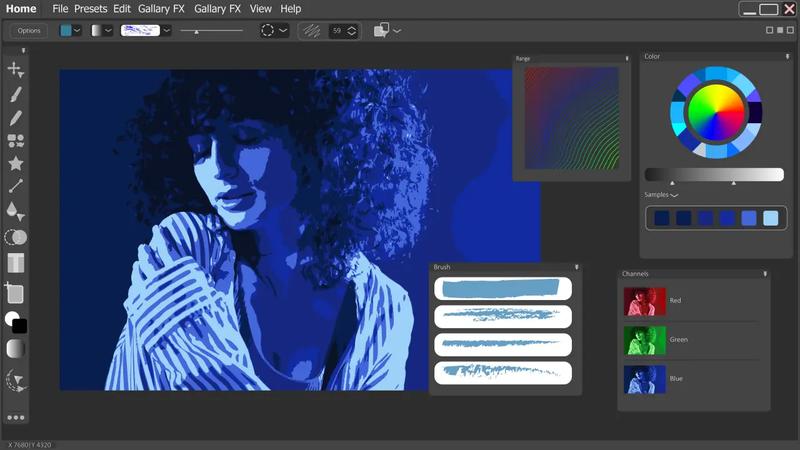Screen dimensions: 800x450
Task: Click the Options button
Action: click(x=29, y=31)
